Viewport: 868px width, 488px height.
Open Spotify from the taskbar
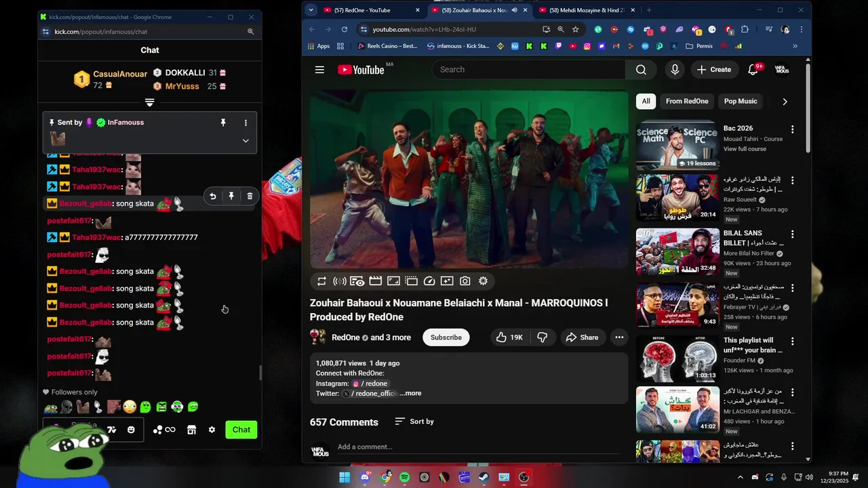[405, 477]
